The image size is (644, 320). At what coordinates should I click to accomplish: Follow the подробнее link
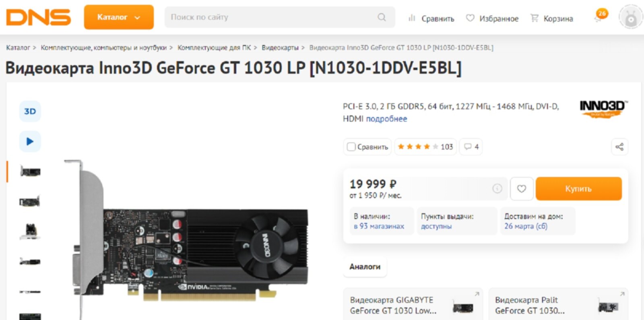point(386,119)
